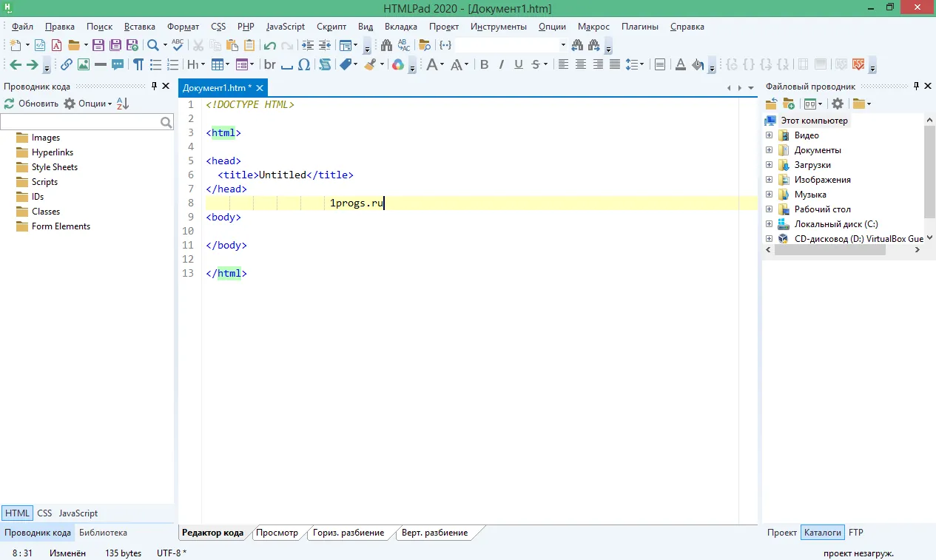Open the JavaScript menu
Screen dimensions: 936x560
tap(286, 27)
